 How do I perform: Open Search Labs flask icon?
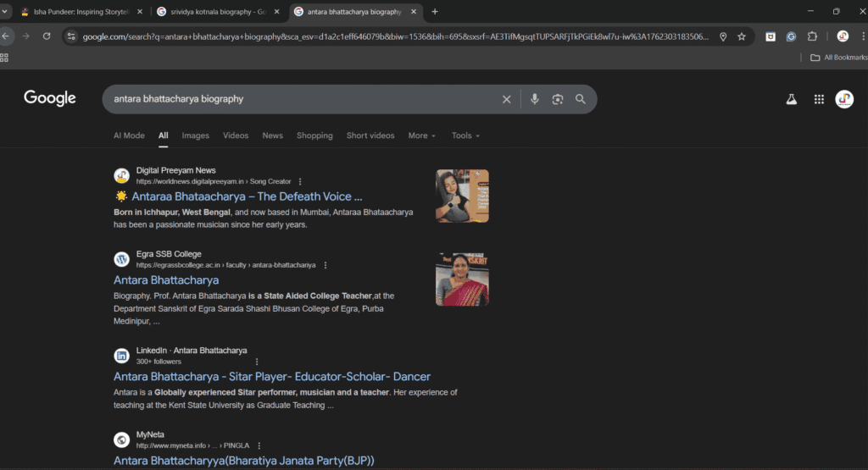pyautogui.click(x=792, y=100)
